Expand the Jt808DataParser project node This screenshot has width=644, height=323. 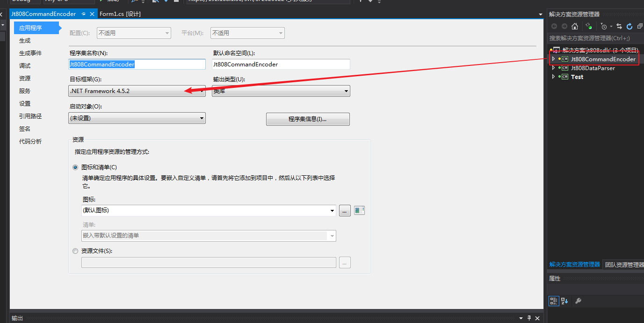click(x=554, y=68)
